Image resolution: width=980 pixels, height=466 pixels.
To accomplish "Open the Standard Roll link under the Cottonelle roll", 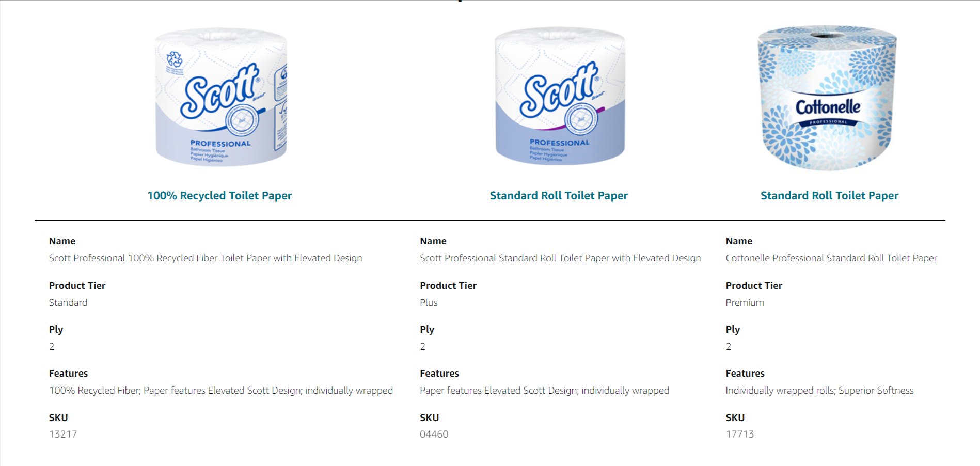I will point(829,196).
